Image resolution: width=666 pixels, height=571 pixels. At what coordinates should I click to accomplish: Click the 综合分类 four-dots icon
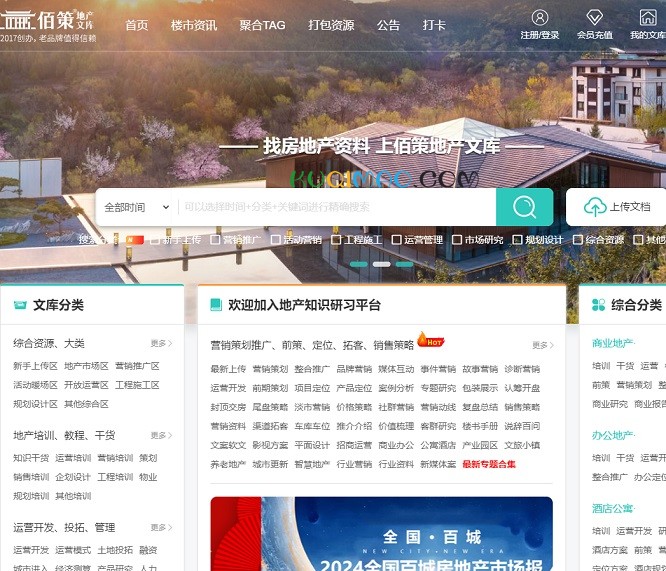click(x=598, y=305)
